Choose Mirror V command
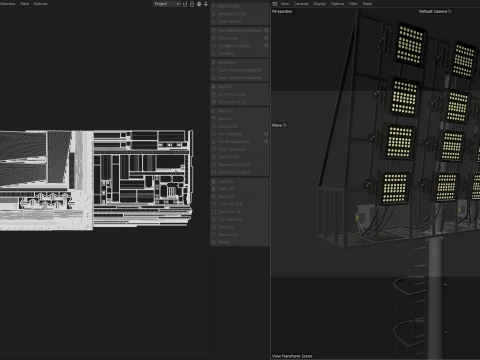This screenshot has width=480, height=360. click(240, 119)
